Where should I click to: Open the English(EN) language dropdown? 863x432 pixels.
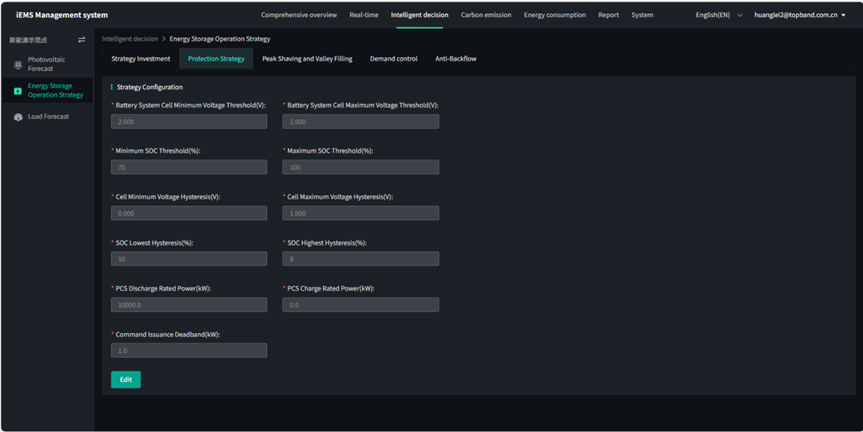pos(719,15)
